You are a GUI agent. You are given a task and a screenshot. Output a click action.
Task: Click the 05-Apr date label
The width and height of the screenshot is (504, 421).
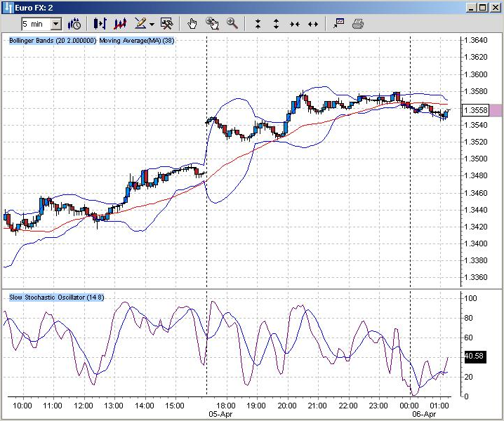click(x=220, y=414)
